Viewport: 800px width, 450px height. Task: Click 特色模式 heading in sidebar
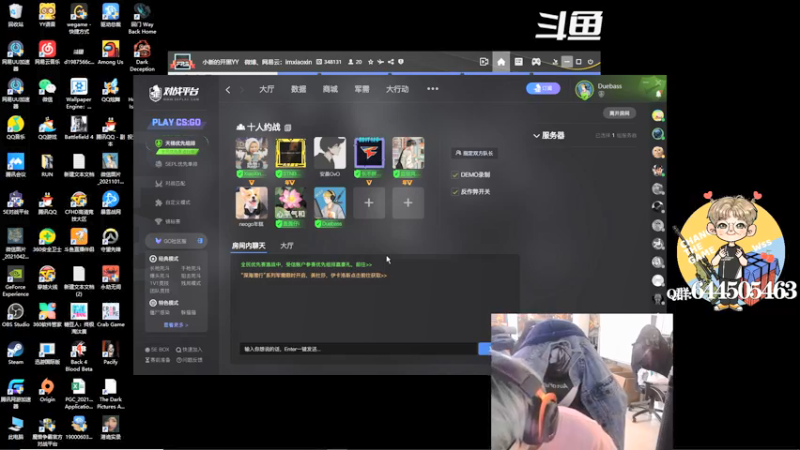[x=164, y=303]
